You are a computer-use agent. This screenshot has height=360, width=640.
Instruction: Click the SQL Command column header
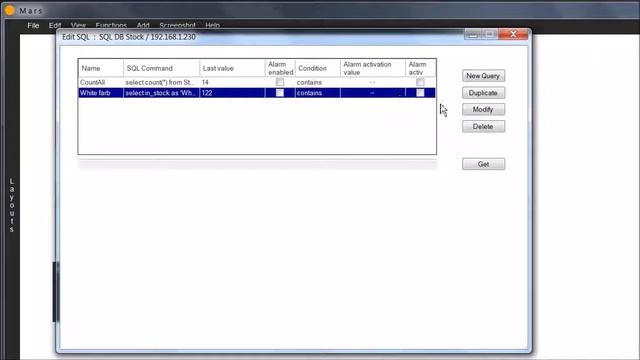[x=161, y=68]
